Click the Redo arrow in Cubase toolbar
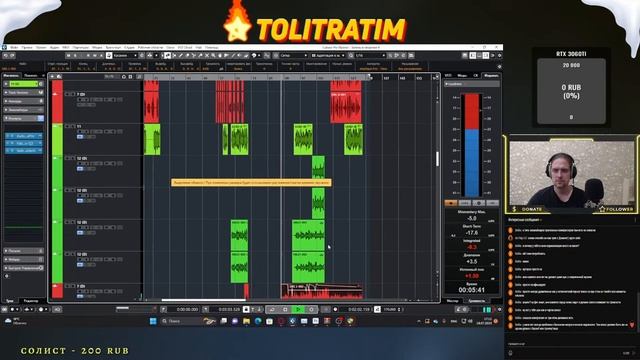This screenshot has height=360, width=640. 12,55
